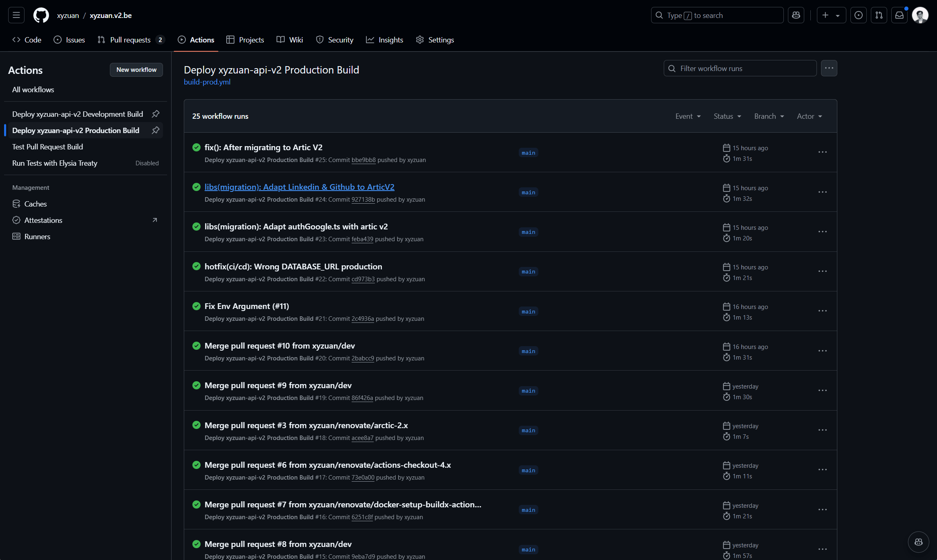937x560 pixels.
Task: Switch to the Code tab
Action: click(27, 40)
